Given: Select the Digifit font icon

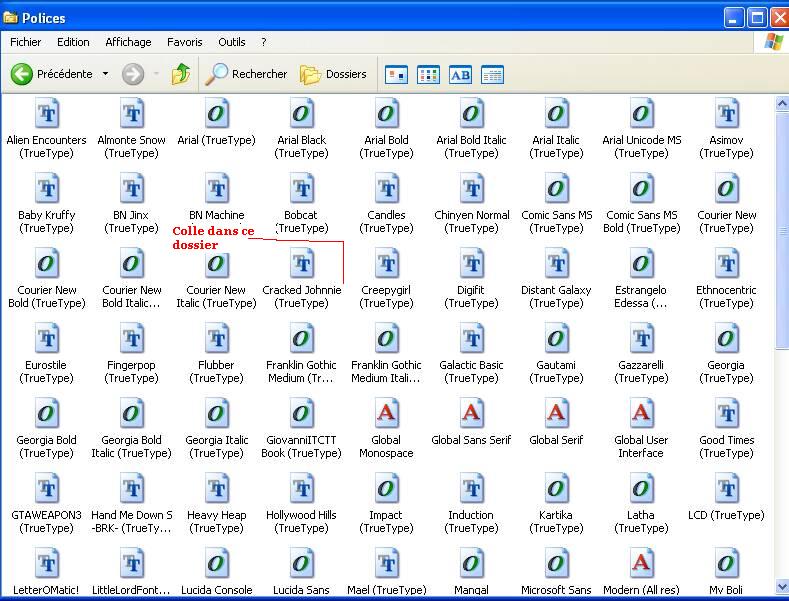Looking at the screenshot, I should 471,263.
